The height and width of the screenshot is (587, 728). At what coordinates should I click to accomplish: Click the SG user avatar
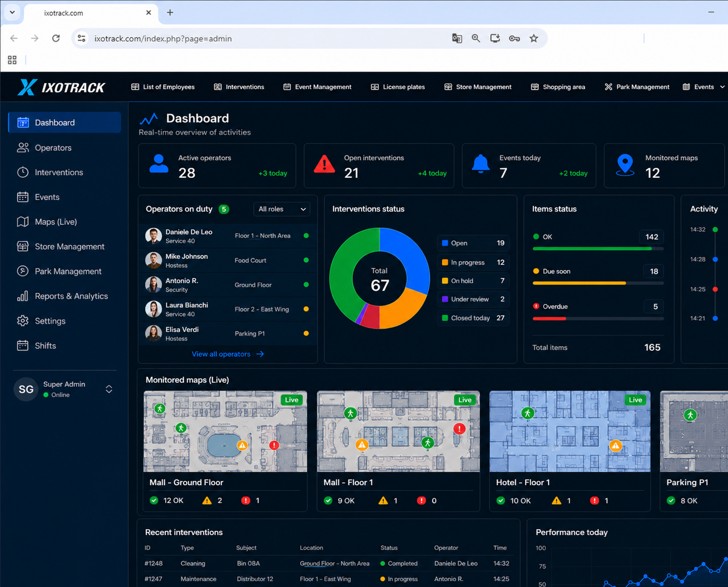point(26,389)
